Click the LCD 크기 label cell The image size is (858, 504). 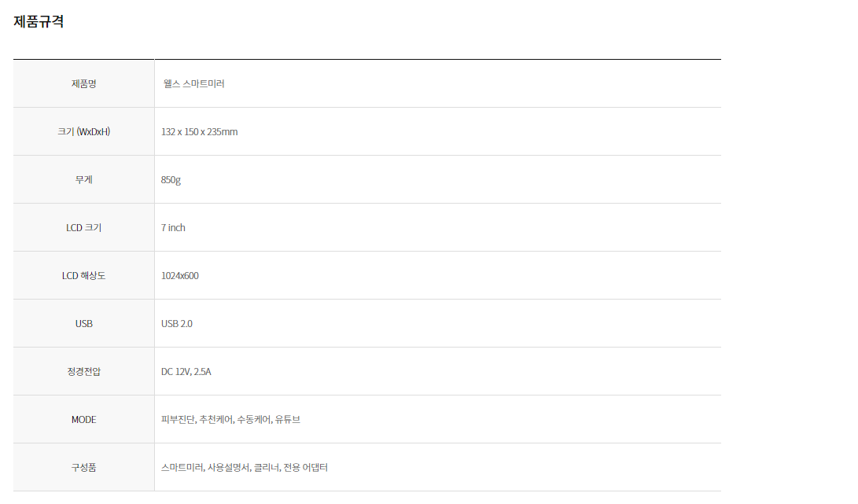(83, 227)
